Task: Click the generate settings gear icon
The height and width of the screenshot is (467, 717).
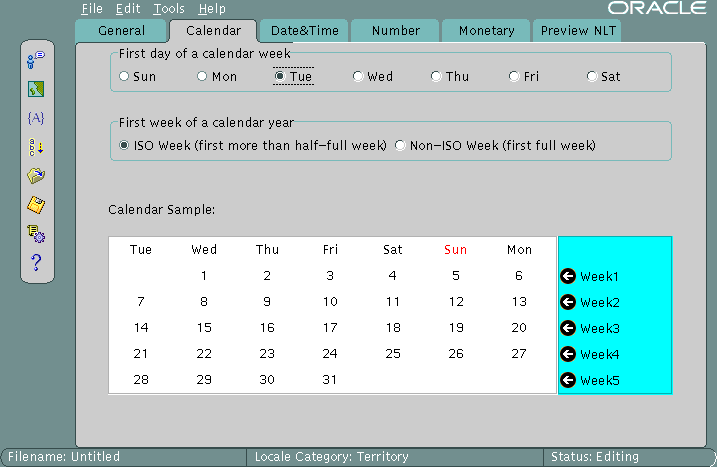Action: pyautogui.click(x=36, y=234)
